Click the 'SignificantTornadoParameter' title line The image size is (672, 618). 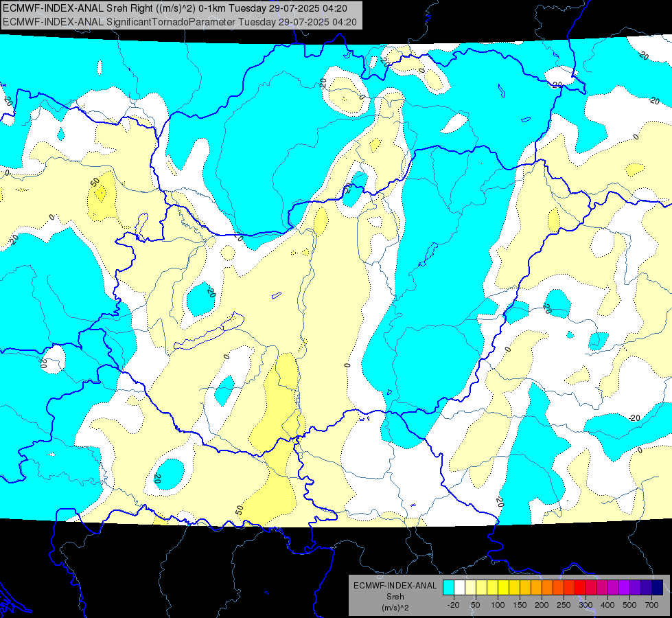[180, 22]
